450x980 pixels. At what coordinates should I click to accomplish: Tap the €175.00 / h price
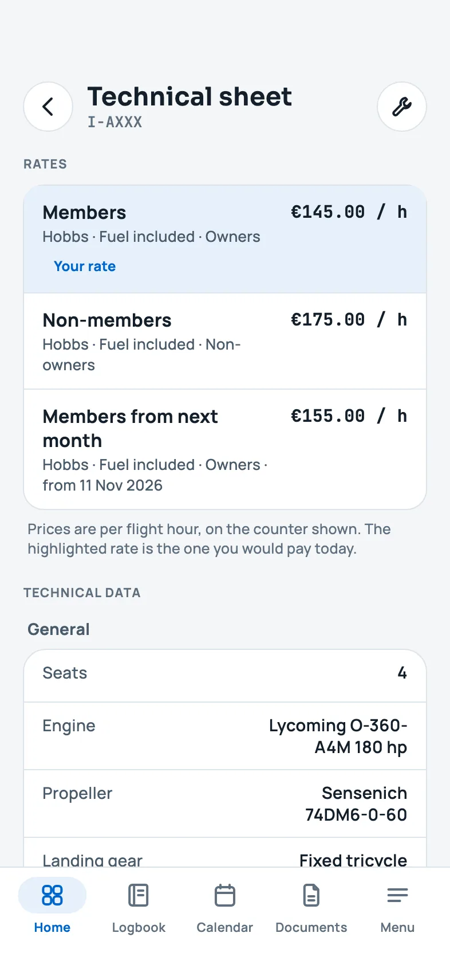tap(349, 320)
